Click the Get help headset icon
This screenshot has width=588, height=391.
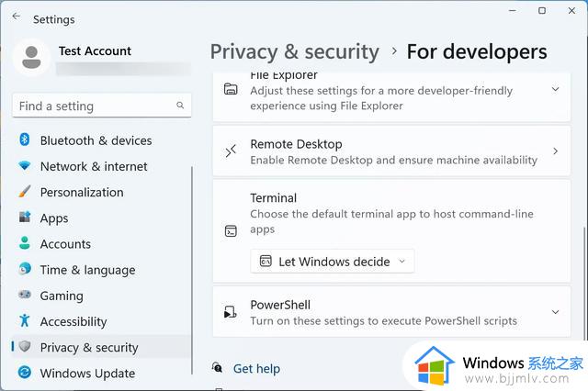pyautogui.click(x=217, y=368)
